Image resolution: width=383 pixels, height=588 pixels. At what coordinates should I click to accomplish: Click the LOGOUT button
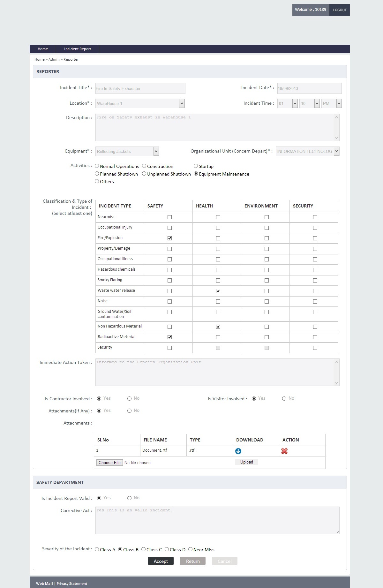[x=340, y=10]
